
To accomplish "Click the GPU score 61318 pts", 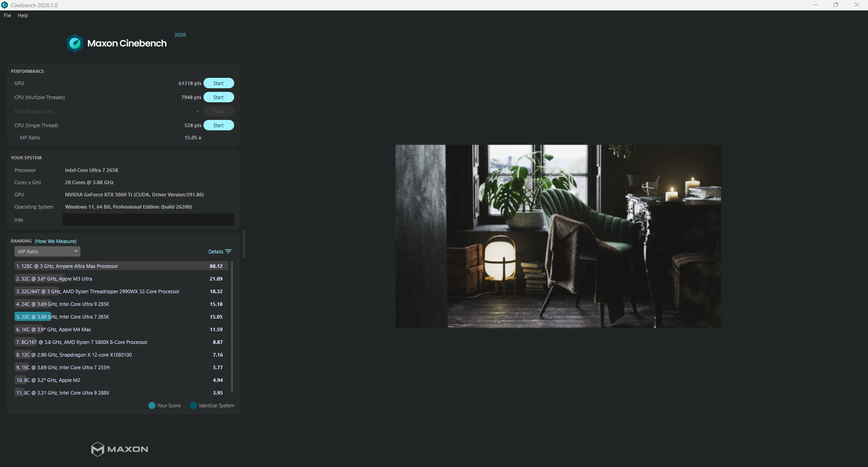I will point(190,83).
